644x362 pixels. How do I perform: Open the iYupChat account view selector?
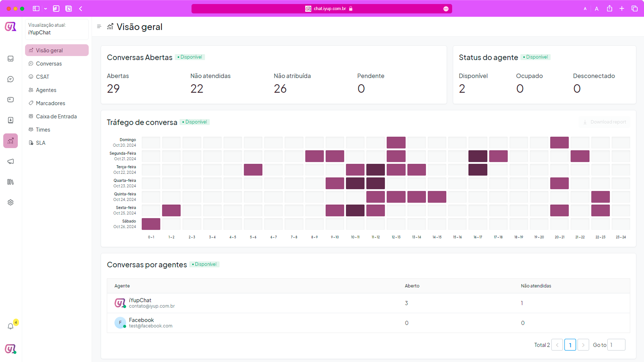pyautogui.click(x=56, y=29)
